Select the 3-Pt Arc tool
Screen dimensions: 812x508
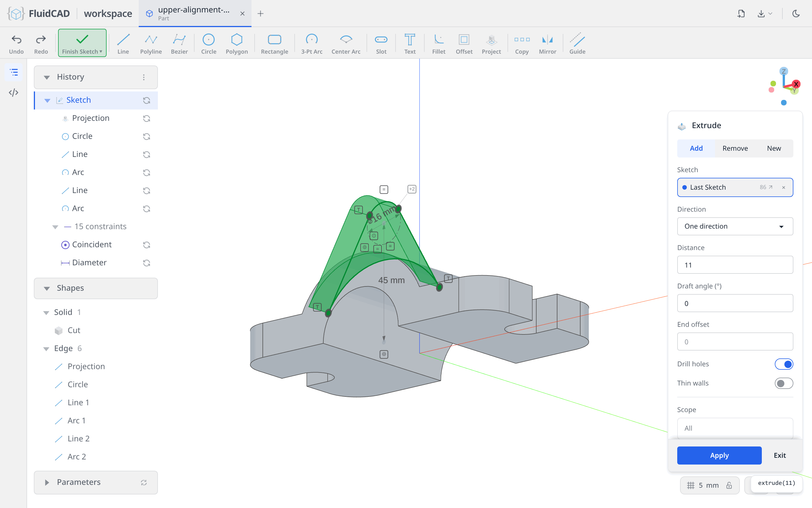coord(312,44)
